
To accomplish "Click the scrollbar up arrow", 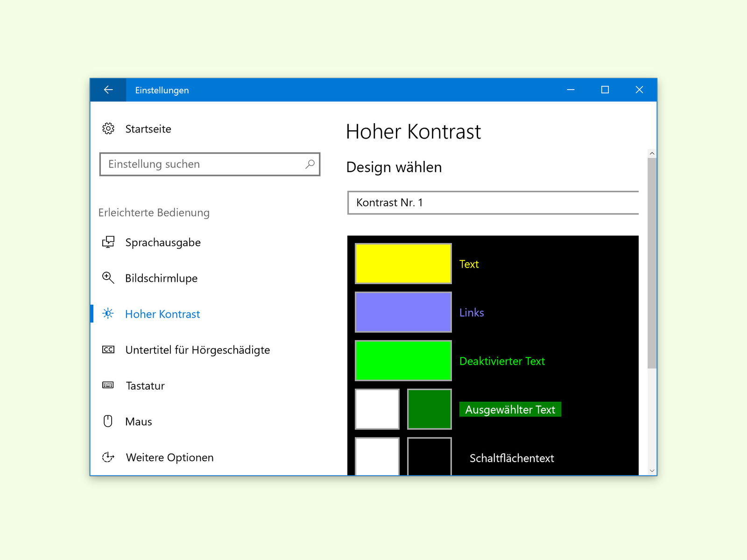I will click(x=652, y=154).
